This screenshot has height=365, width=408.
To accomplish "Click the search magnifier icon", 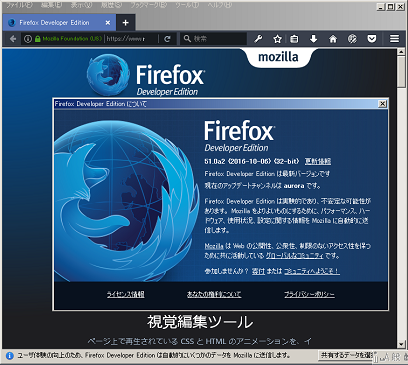I will pos(187,39).
